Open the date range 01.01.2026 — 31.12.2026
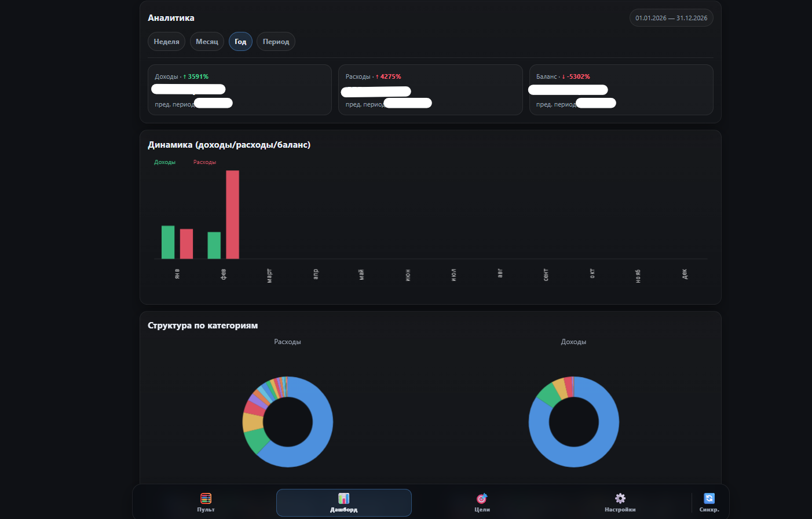 point(671,18)
